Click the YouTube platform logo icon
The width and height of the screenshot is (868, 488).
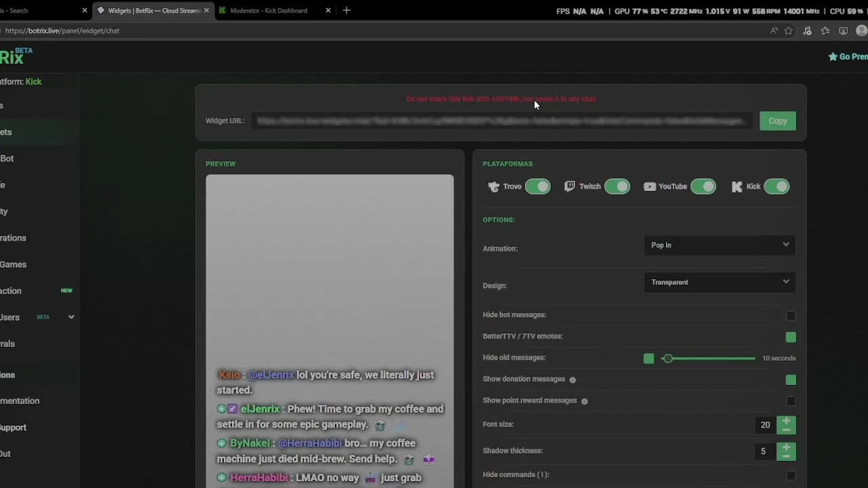coord(650,187)
